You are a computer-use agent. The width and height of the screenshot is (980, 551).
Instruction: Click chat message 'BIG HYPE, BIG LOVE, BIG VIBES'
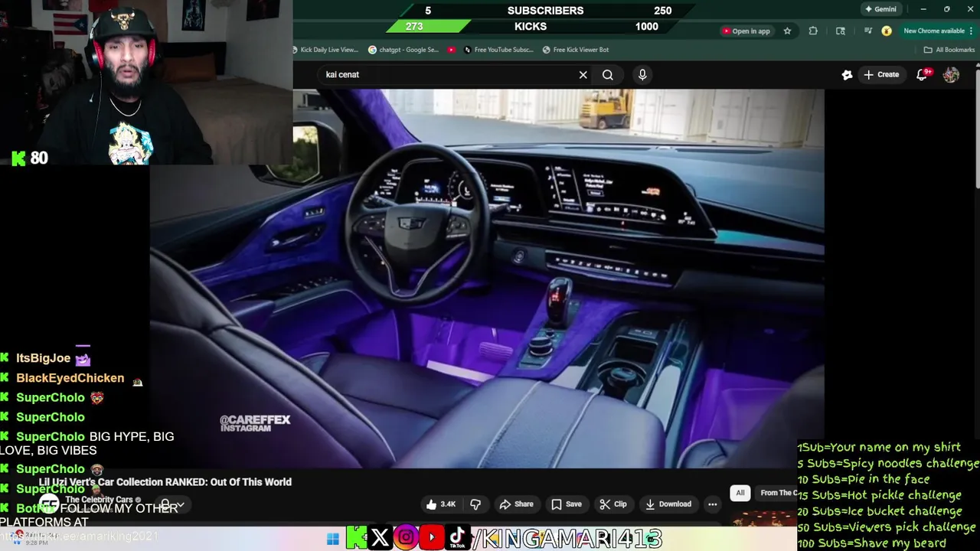[87, 443]
